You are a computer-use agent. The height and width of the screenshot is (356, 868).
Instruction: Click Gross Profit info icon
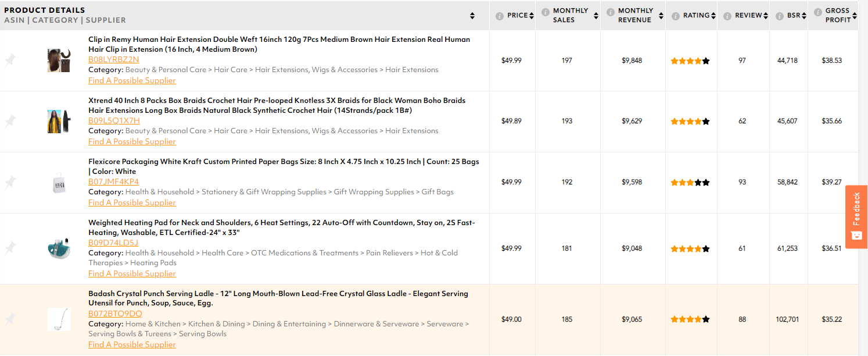pyautogui.click(x=818, y=12)
